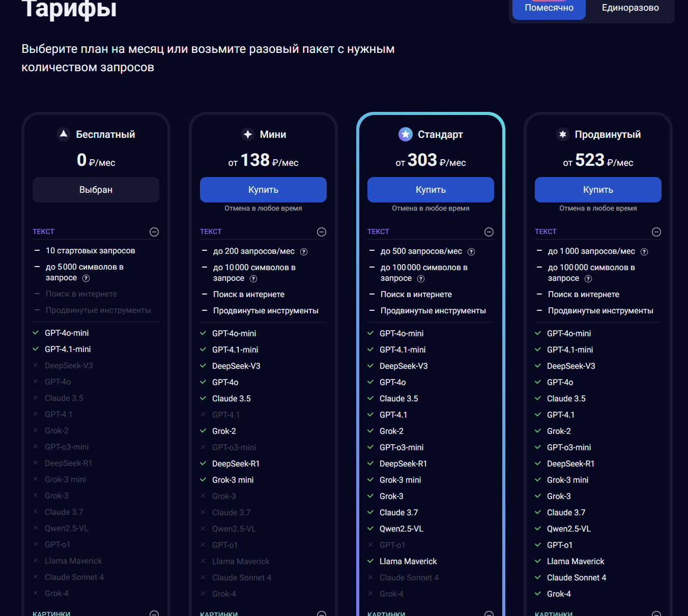Click cross icon next to GPT-o3-mini in Мини
Image resolution: width=688 pixels, height=616 pixels.
203,447
